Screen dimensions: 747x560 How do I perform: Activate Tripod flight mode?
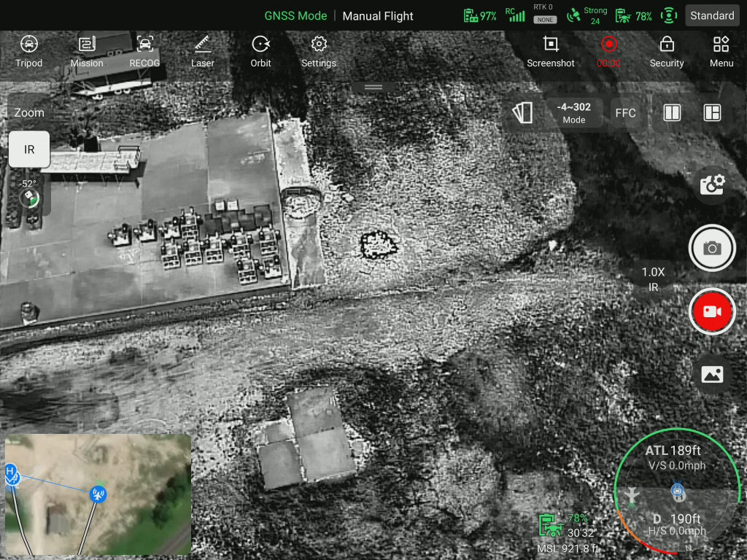[x=29, y=51]
